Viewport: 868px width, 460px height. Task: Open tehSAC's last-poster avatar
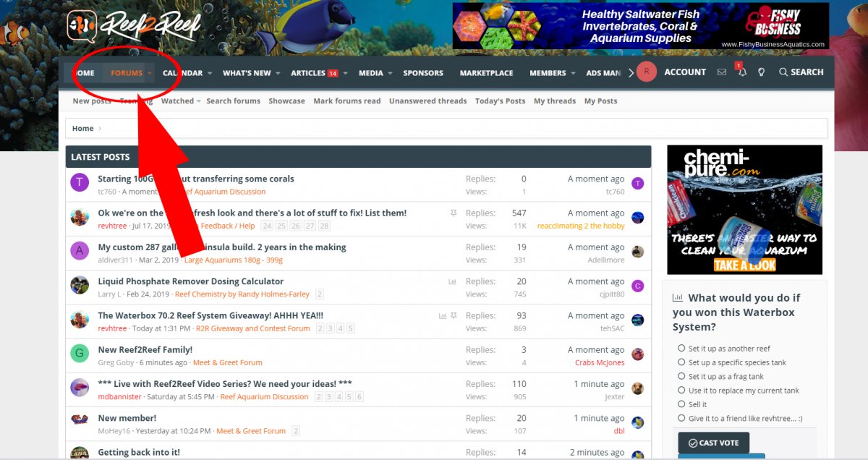[637, 320]
